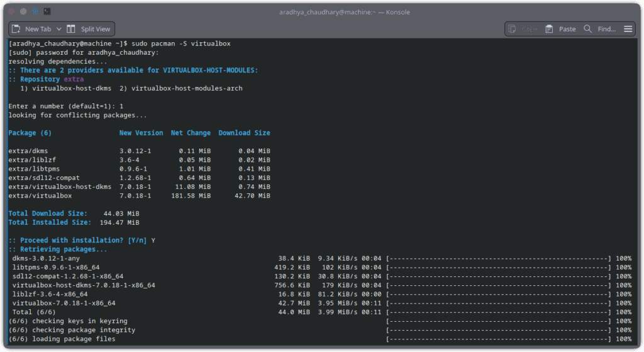Click version '1.2.68-1' of sdl12-compat
This screenshot has width=644, height=352.
coord(135,178)
